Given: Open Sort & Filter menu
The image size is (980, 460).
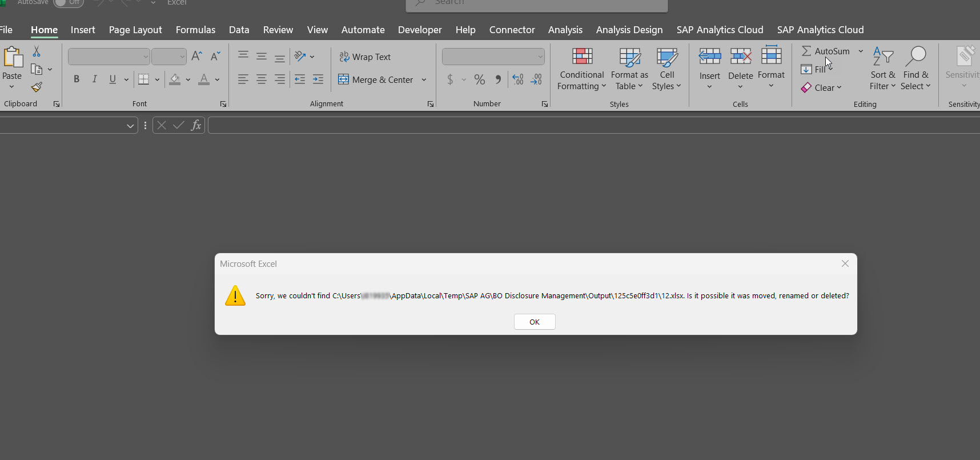Looking at the screenshot, I should click(882, 69).
